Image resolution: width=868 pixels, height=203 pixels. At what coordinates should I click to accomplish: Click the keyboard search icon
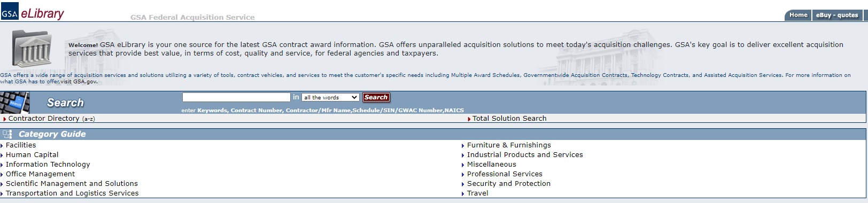click(x=15, y=103)
